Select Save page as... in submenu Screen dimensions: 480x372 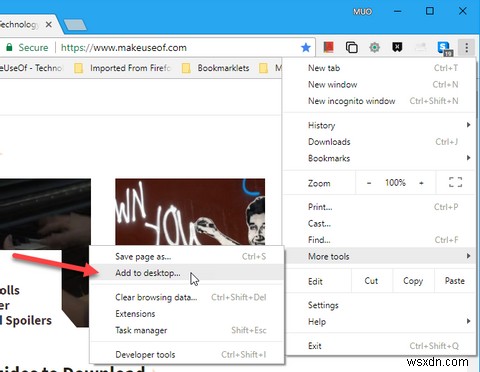point(187,256)
